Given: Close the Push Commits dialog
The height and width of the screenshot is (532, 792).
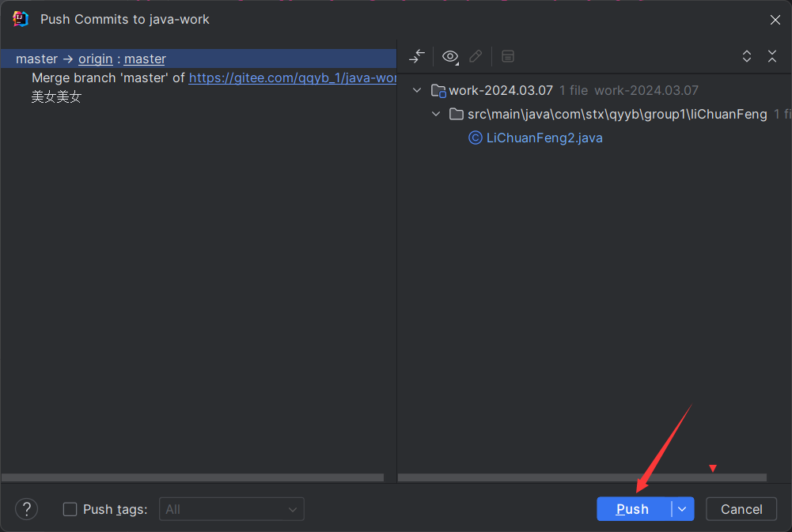Looking at the screenshot, I should [775, 20].
